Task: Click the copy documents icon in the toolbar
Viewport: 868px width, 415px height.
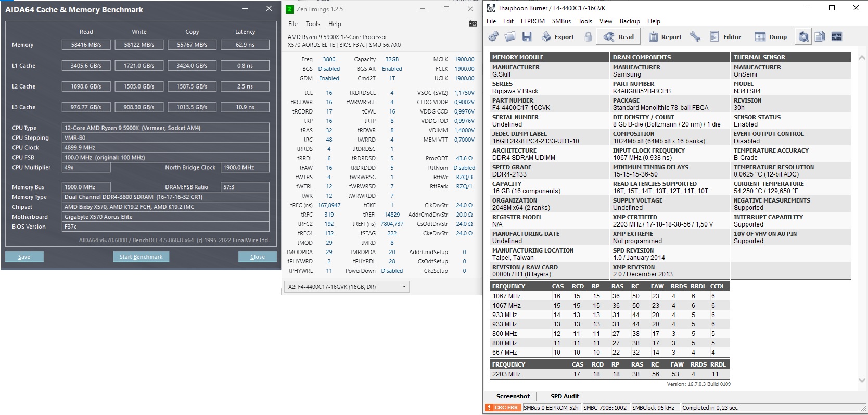Action: [x=820, y=36]
